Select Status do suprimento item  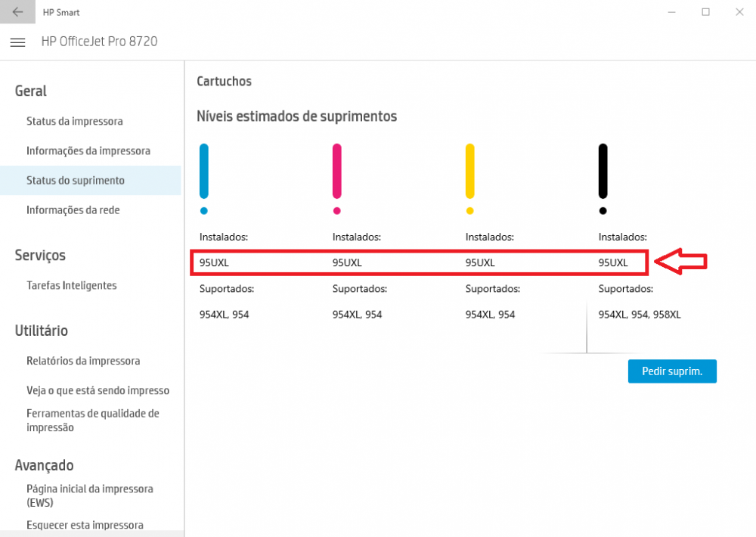pyautogui.click(x=91, y=181)
